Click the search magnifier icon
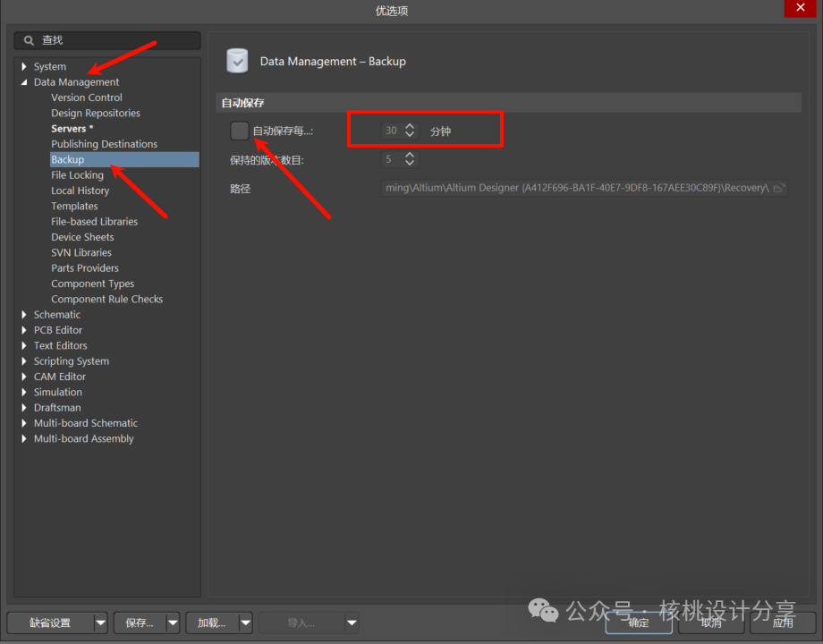Screen dimensions: 823x644 click(x=29, y=40)
